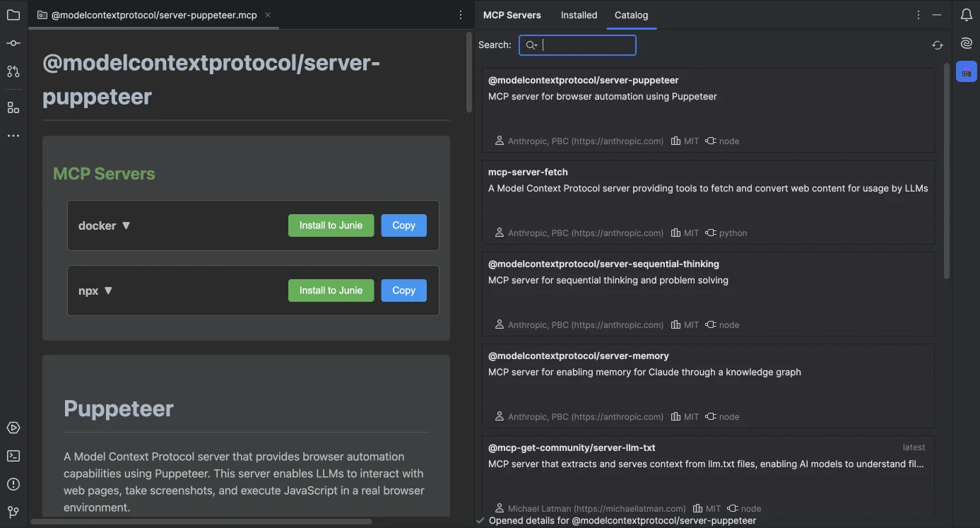Open @modelcontextprotocol/server-sequential-thinking catalog entry

click(708, 294)
